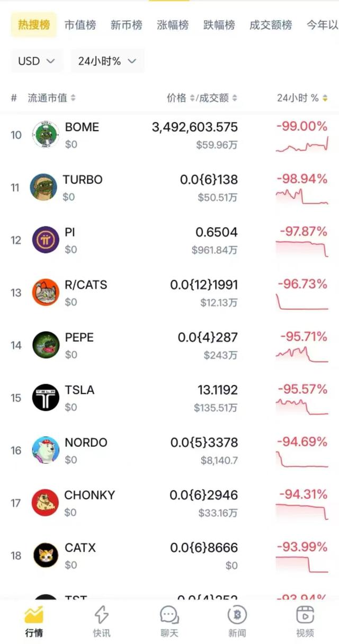The image size is (339, 644).
Task: Switch to the 市值榜 tab
Action: [80, 25]
